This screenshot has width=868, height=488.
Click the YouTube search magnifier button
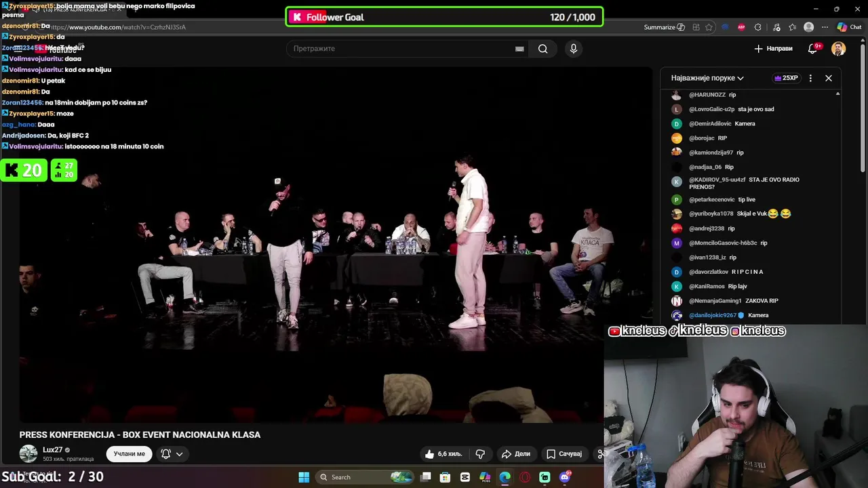point(542,49)
